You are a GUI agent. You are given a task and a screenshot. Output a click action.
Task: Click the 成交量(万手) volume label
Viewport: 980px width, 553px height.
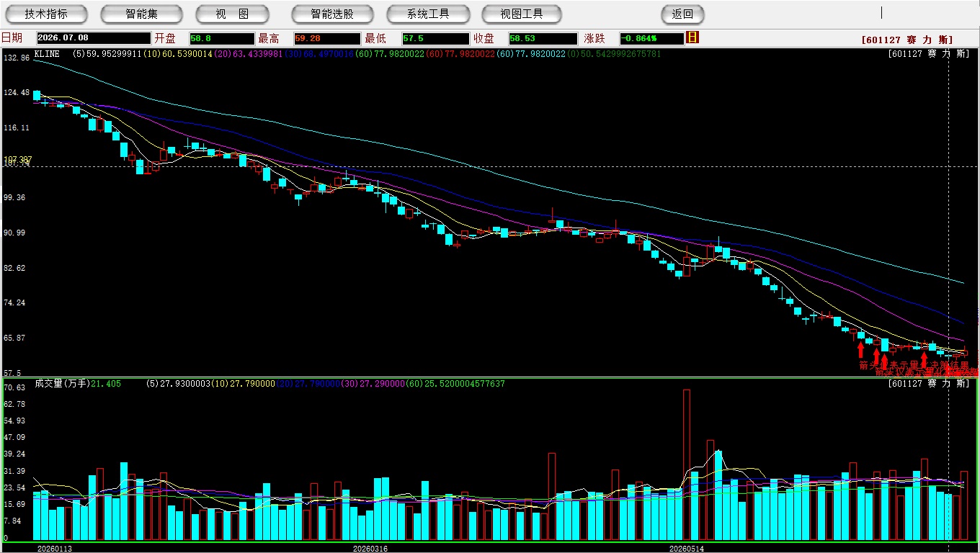point(62,384)
